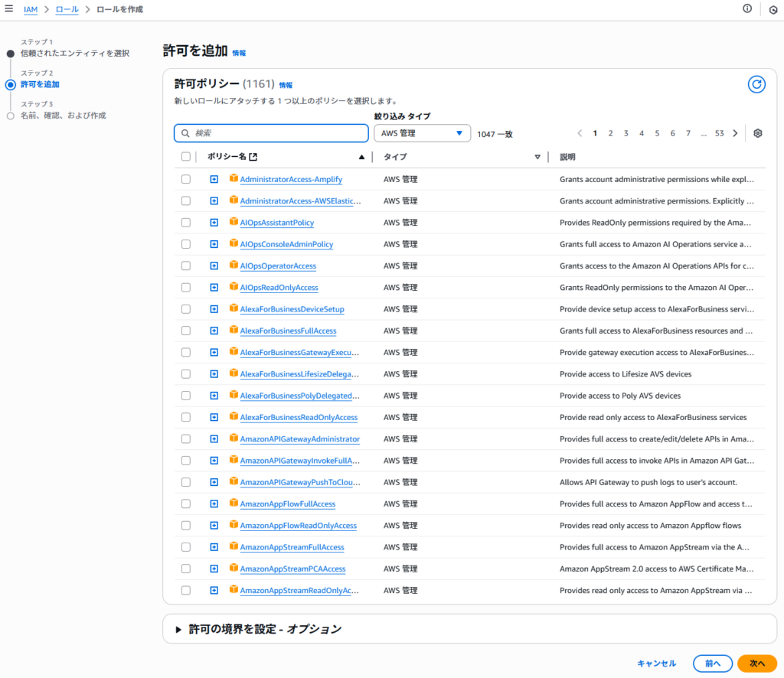This screenshot has height=678, width=784.
Task: Tick the select-all policies header checkbox
Action: (x=186, y=157)
